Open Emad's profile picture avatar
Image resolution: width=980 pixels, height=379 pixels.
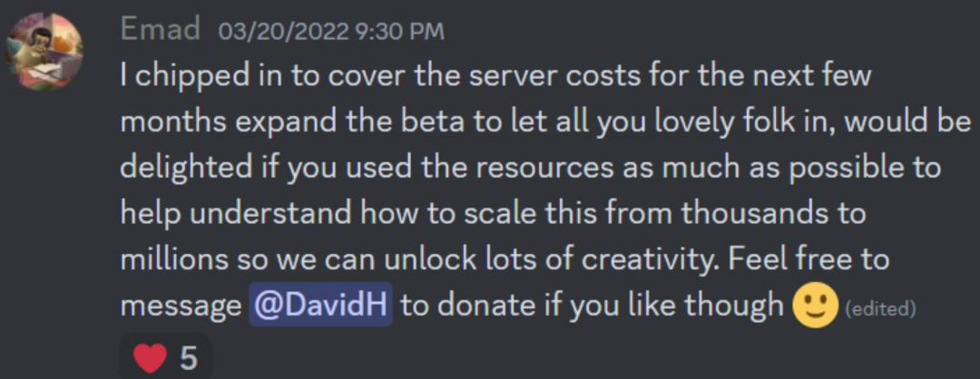pyautogui.click(x=44, y=52)
